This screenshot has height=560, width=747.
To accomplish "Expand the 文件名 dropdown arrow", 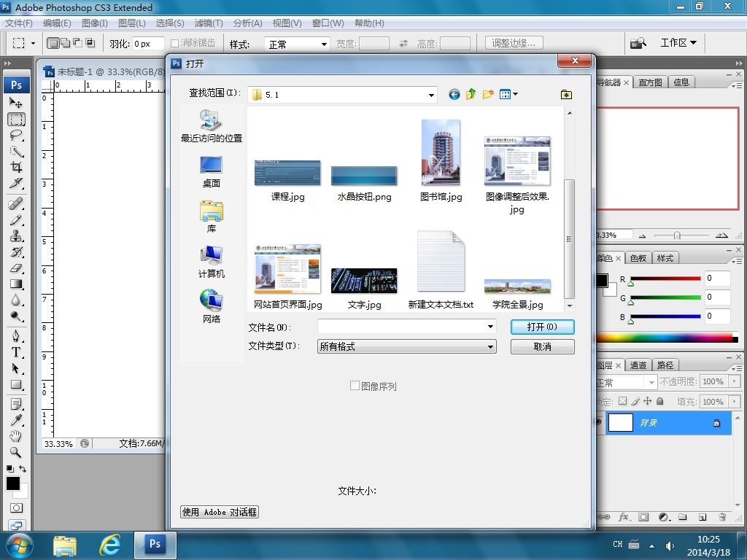I will 490,327.
